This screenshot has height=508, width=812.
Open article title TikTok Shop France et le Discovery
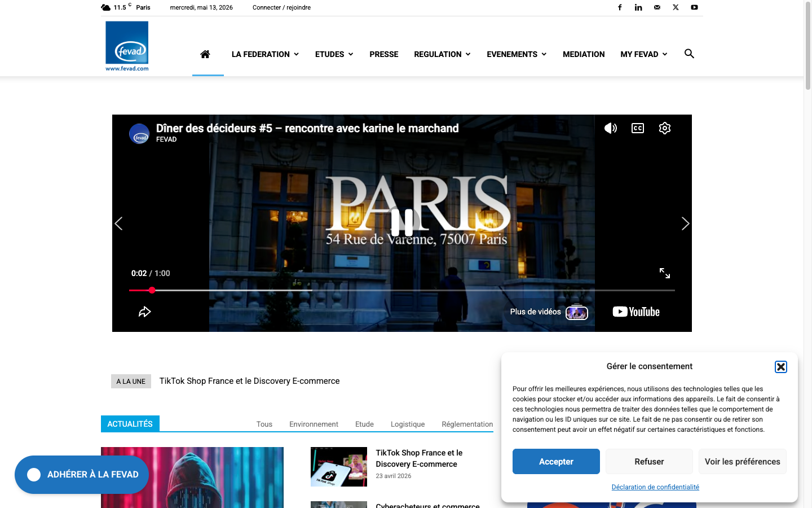pos(419,458)
